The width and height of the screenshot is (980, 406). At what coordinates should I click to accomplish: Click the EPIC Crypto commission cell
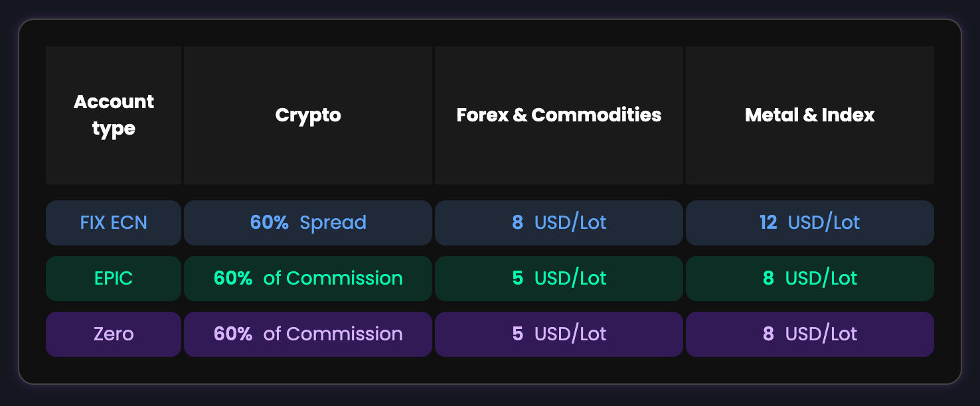click(x=308, y=278)
